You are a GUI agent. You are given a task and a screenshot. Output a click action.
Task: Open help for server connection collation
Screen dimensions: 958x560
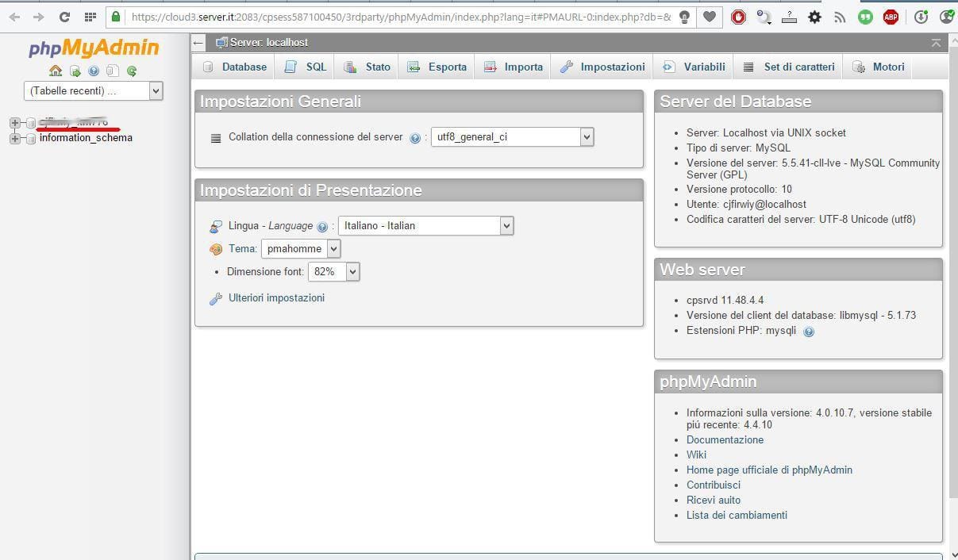[x=415, y=138]
